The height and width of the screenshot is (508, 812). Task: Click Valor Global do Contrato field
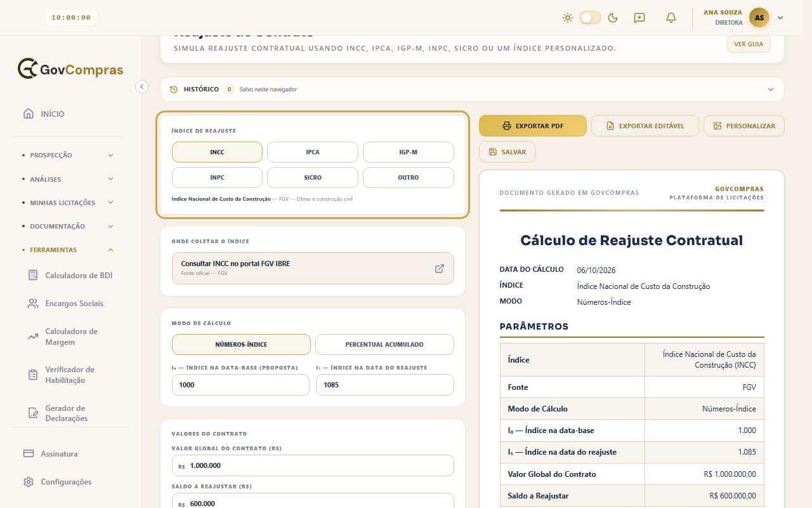point(313,465)
